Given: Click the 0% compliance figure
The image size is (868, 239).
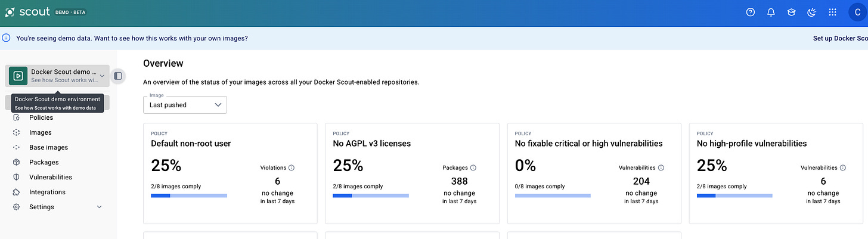Looking at the screenshot, I should (525, 165).
